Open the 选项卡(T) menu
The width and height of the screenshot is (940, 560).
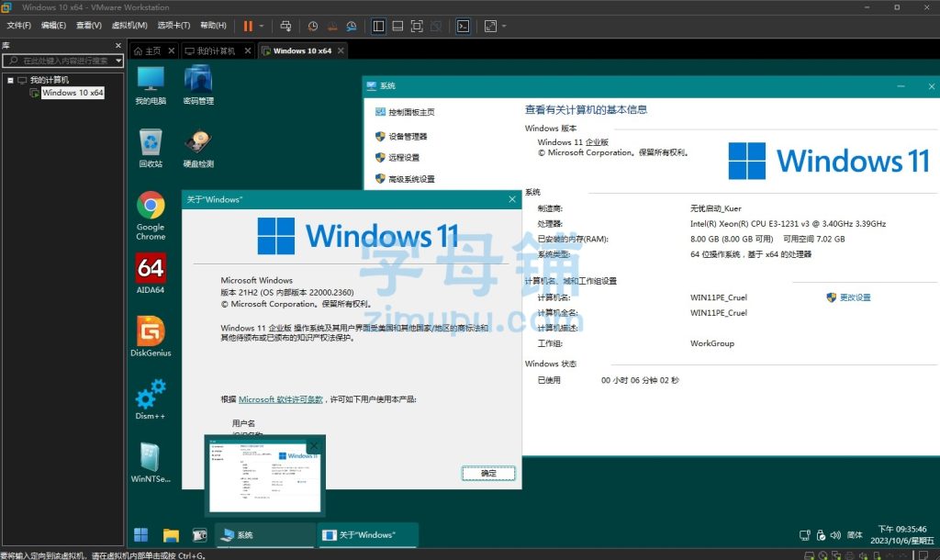(173, 25)
